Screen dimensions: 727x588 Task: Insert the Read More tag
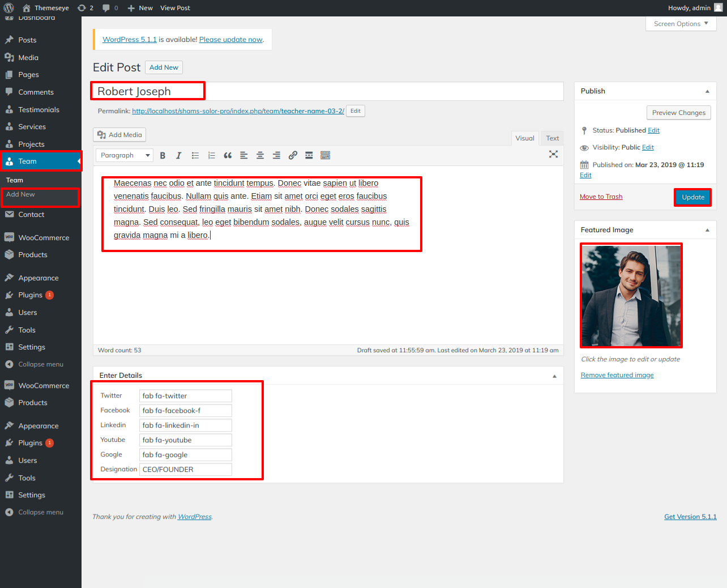pyautogui.click(x=309, y=155)
